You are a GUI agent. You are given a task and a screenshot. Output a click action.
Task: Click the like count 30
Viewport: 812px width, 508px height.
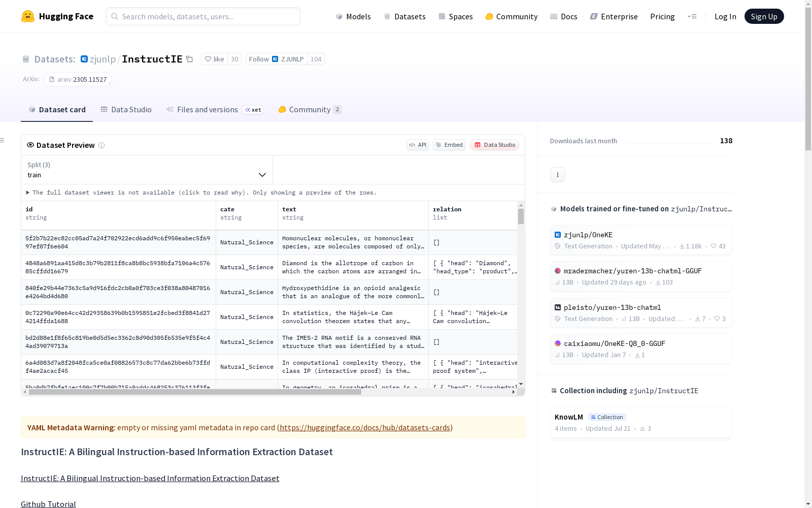pos(234,59)
